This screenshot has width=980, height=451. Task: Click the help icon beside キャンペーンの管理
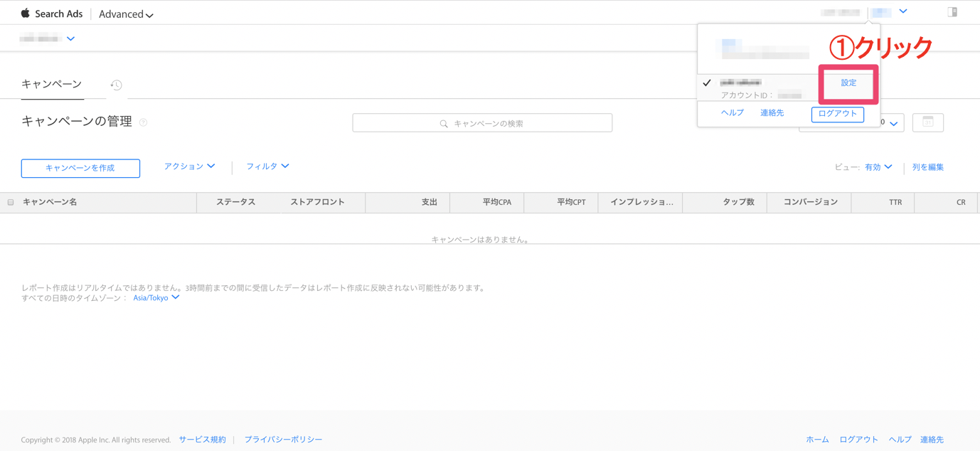(x=143, y=122)
